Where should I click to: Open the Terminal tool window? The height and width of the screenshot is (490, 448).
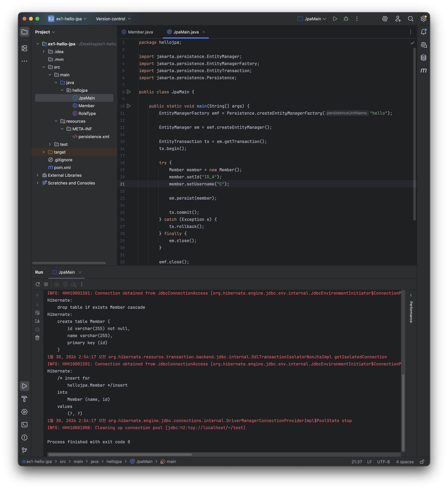coord(24,425)
